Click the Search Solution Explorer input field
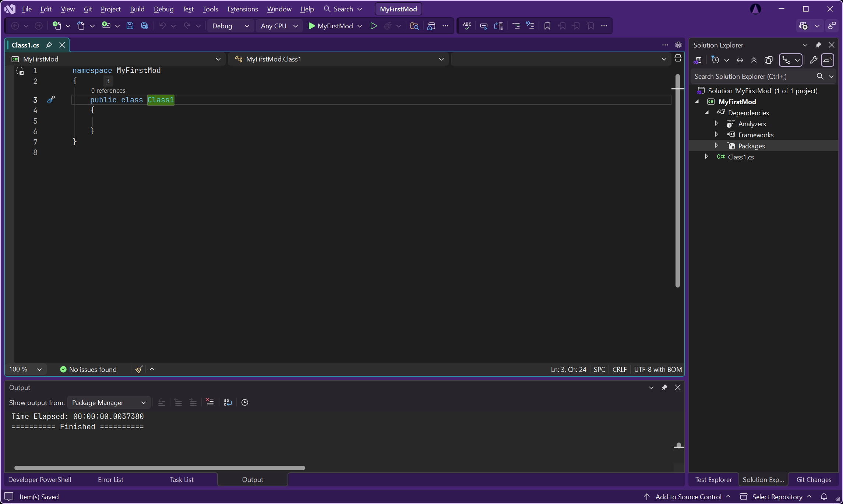The width and height of the screenshot is (843, 504). [x=751, y=76]
